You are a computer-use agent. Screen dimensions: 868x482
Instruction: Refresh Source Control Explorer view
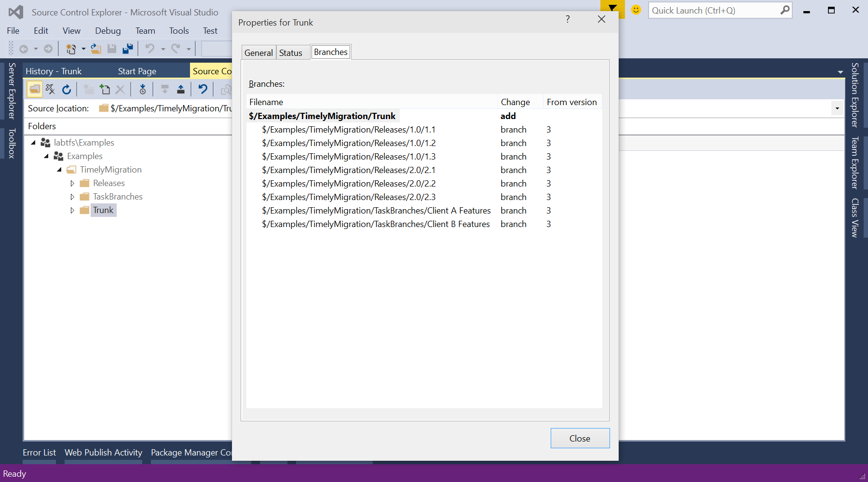pyautogui.click(x=67, y=89)
